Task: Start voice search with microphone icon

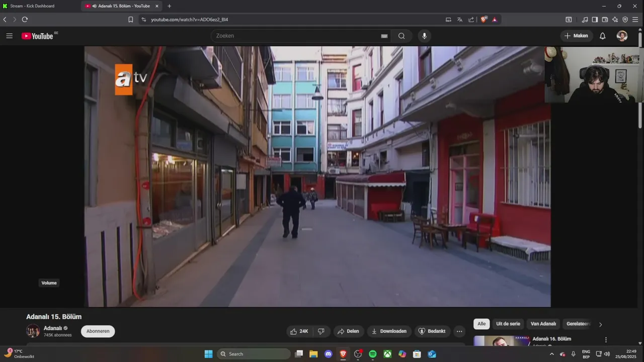Action: point(424,36)
